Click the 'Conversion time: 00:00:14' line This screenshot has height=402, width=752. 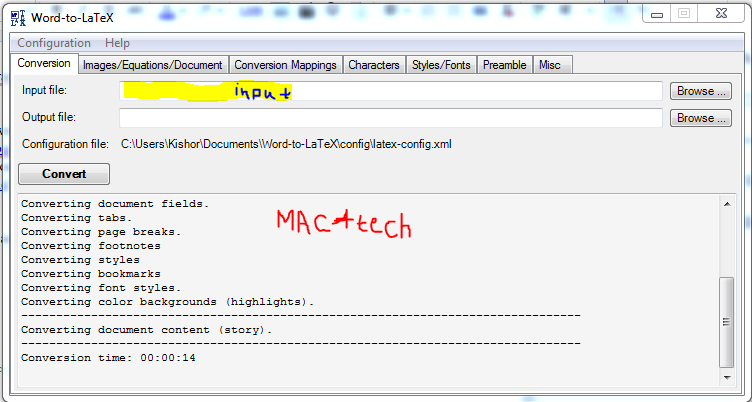pyautogui.click(x=108, y=358)
